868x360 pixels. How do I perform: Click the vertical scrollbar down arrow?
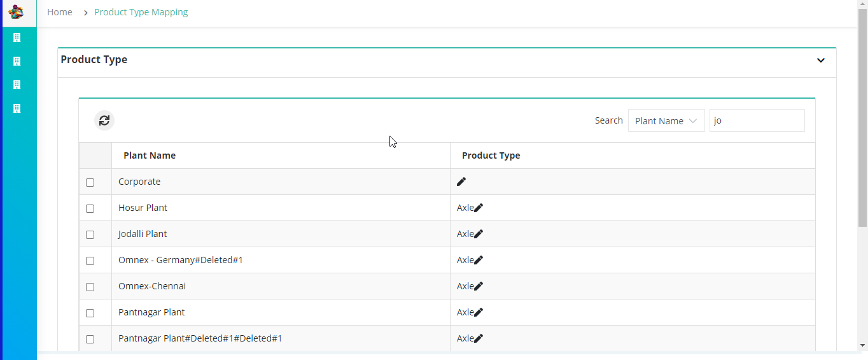(x=863, y=345)
